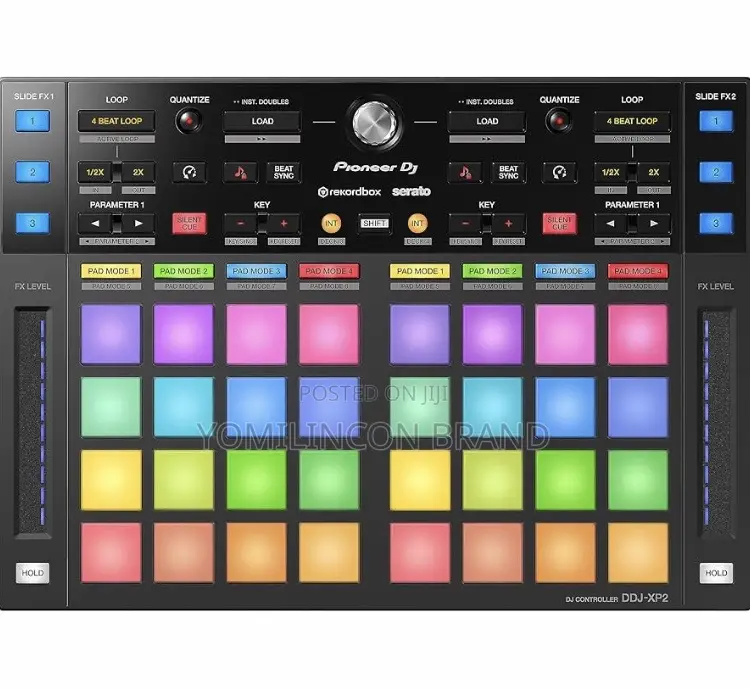
Task: Hit the mint green pad on right deck
Action: [420, 407]
